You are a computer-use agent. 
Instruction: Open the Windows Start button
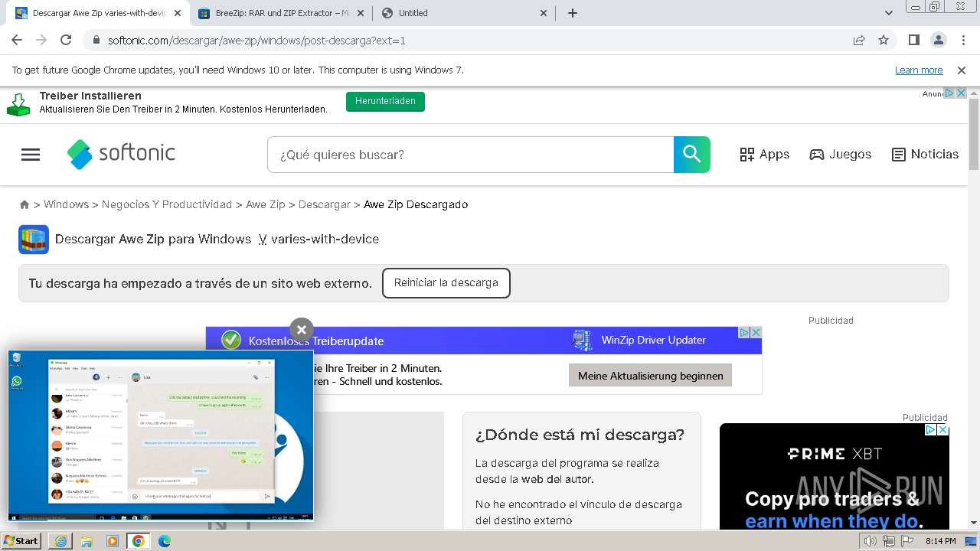pyautogui.click(x=21, y=541)
